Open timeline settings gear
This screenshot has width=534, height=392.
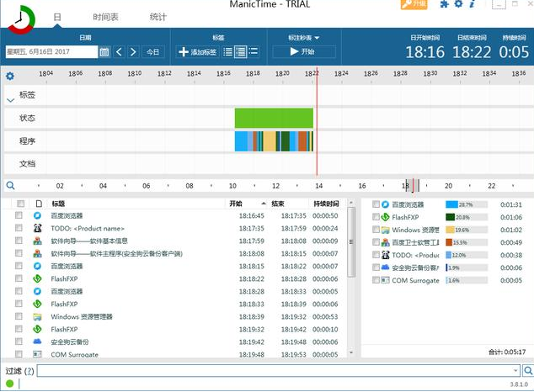click(x=9, y=77)
